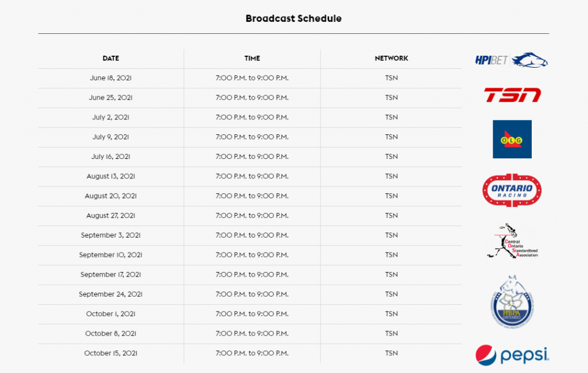This screenshot has width=588, height=373.
Task: Select TSN network cell for June 25
Action: click(x=391, y=98)
